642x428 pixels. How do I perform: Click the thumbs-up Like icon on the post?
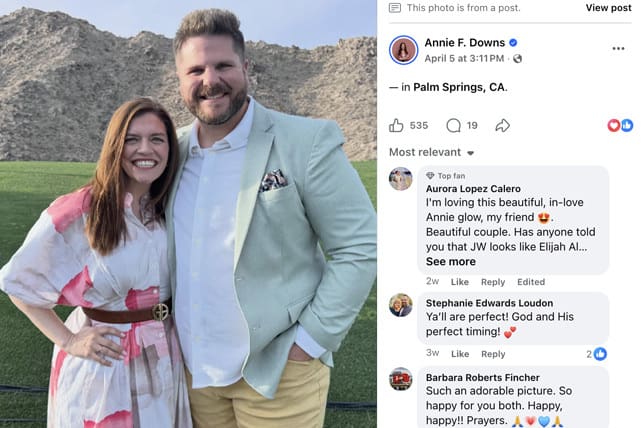pos(396,125)
